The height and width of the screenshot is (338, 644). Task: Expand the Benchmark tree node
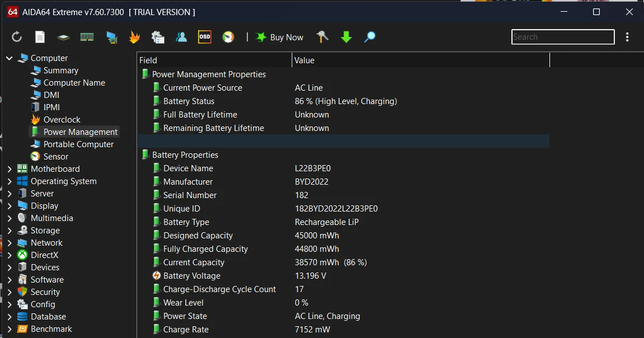[x=10, y=329]
